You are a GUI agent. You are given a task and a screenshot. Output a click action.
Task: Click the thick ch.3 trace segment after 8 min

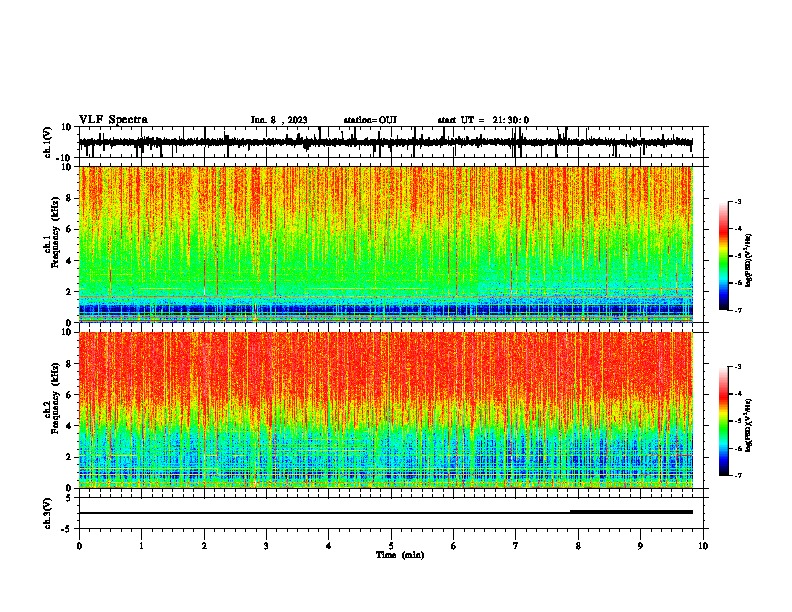point(631,512)
